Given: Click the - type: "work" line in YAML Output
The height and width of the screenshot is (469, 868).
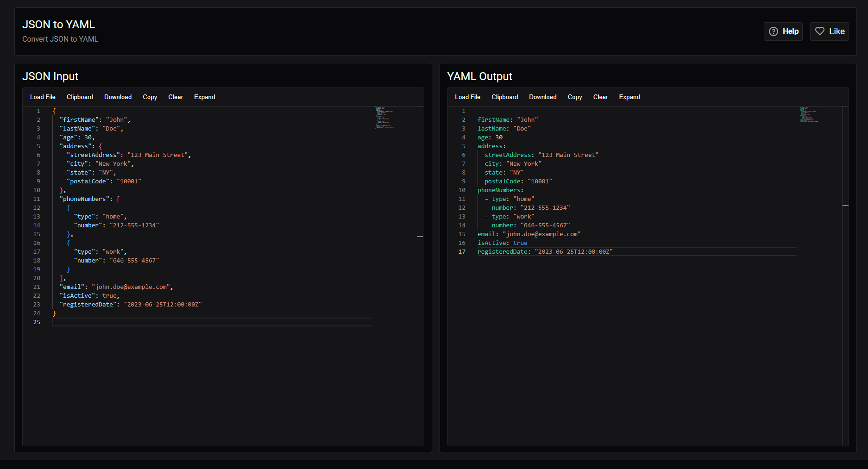Looking at the screenshot, I should pyautogui.click(x=509, y=217).
